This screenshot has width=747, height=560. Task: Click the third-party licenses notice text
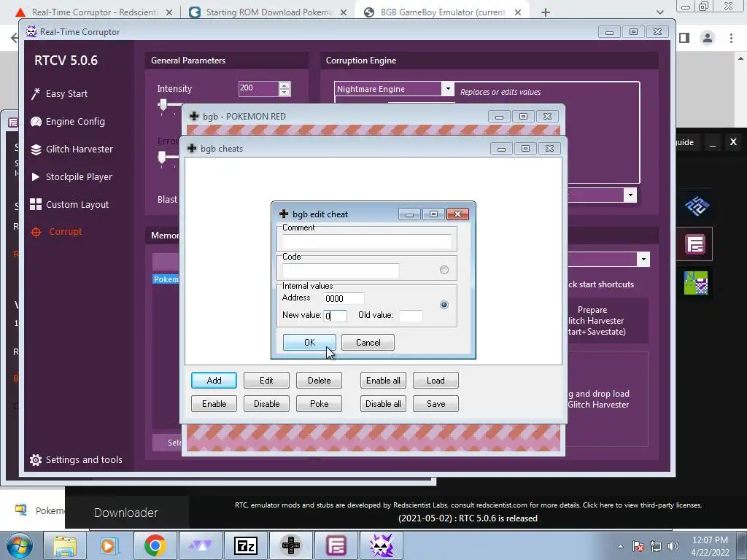[468, 505]
